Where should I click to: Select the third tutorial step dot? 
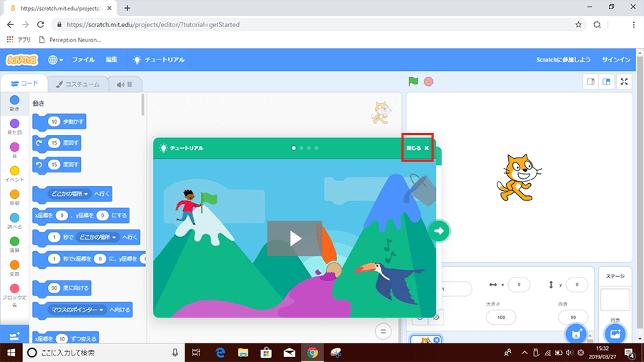point(309,148)
